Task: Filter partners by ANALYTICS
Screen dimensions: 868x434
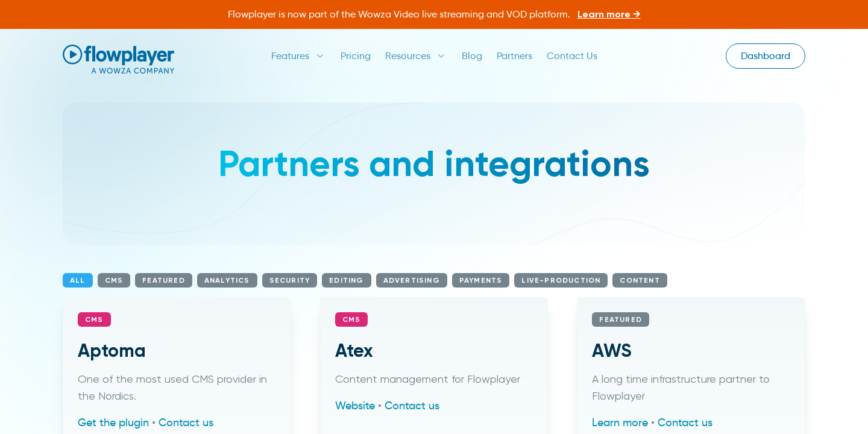Action: click(x=227, y=280)
